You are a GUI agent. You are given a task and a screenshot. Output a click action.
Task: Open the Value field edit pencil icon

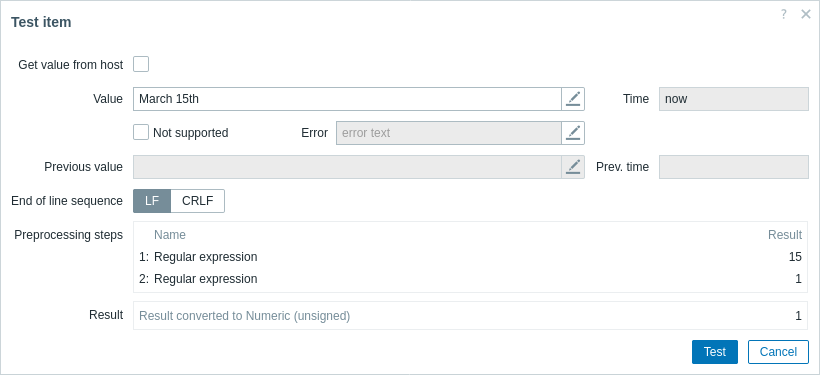[573, 99]
